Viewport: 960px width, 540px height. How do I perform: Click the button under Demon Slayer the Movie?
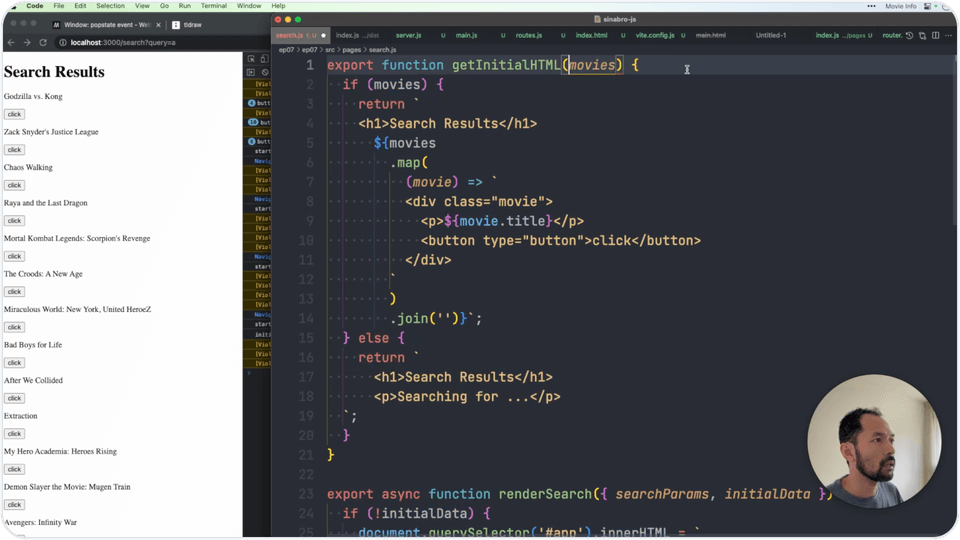click(x=14, y=504)
